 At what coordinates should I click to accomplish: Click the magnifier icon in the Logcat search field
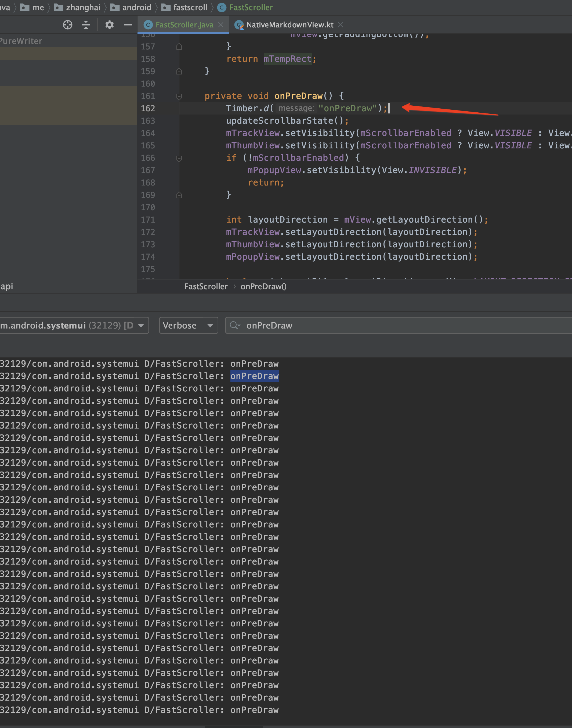click(236, 325)
